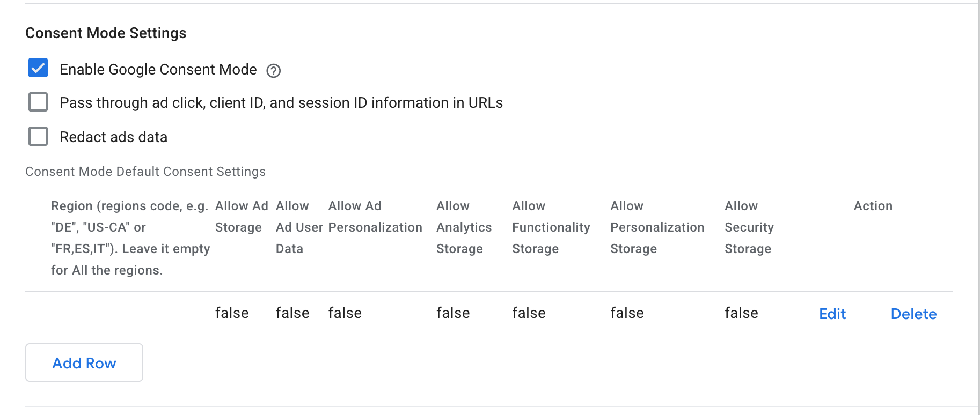980x415 pixels.
Task: Select the false value under Allow Personalization Storage
Action: click(x=626, y=313)
